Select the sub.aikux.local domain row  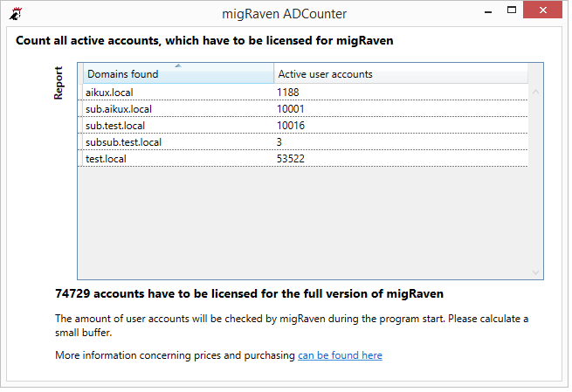[303, 108]
